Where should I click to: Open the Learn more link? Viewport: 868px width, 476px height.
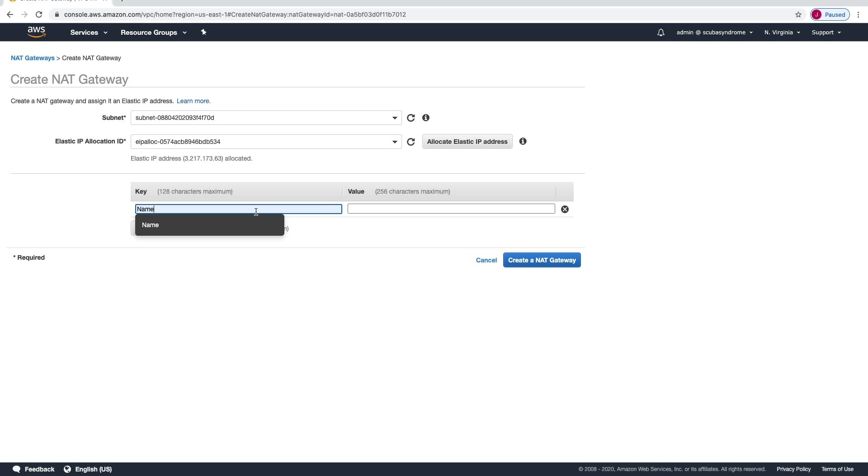193,101
